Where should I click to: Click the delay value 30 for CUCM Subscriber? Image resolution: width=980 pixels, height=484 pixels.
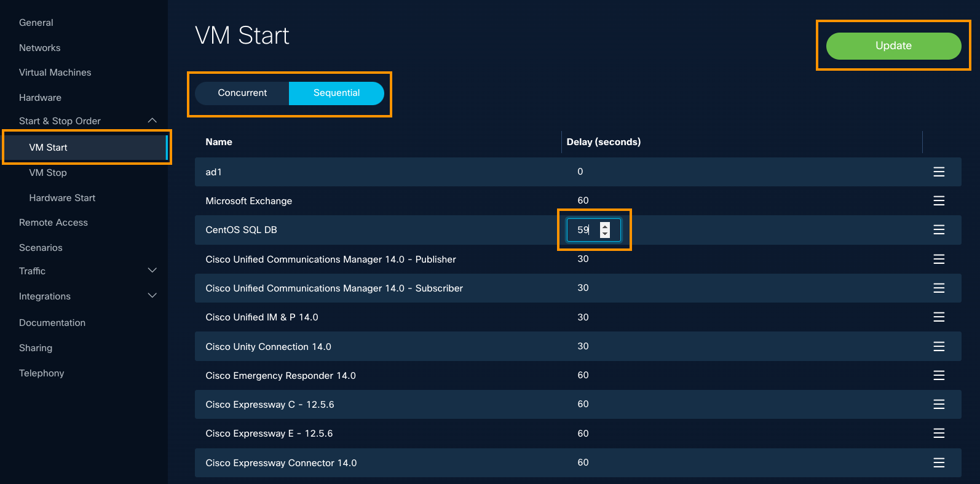tap(583, 288)
